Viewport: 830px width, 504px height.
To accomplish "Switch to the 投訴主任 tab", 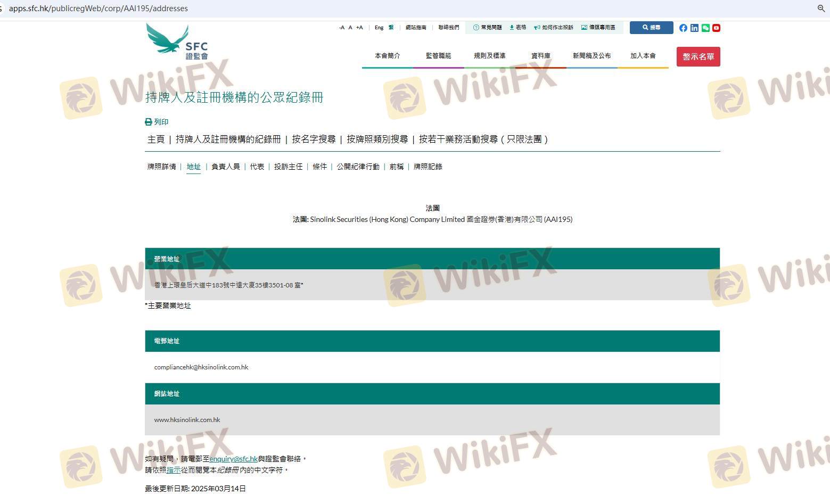I will tap(289, 167).
